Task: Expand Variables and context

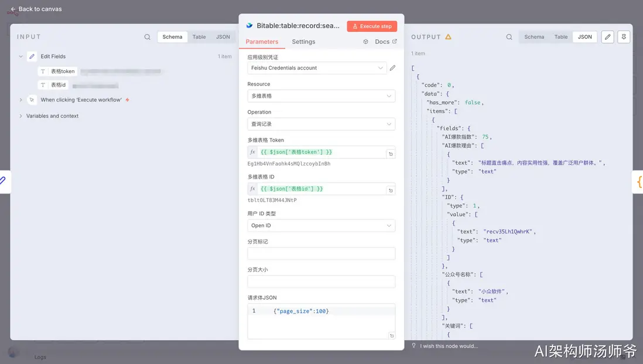Action: click(21, 116)
